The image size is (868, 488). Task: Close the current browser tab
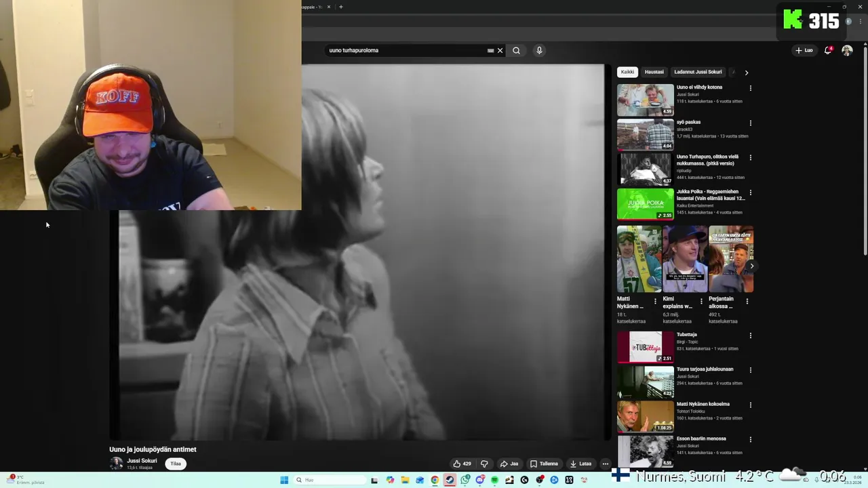pyautogui.click(x=329, y=7)
